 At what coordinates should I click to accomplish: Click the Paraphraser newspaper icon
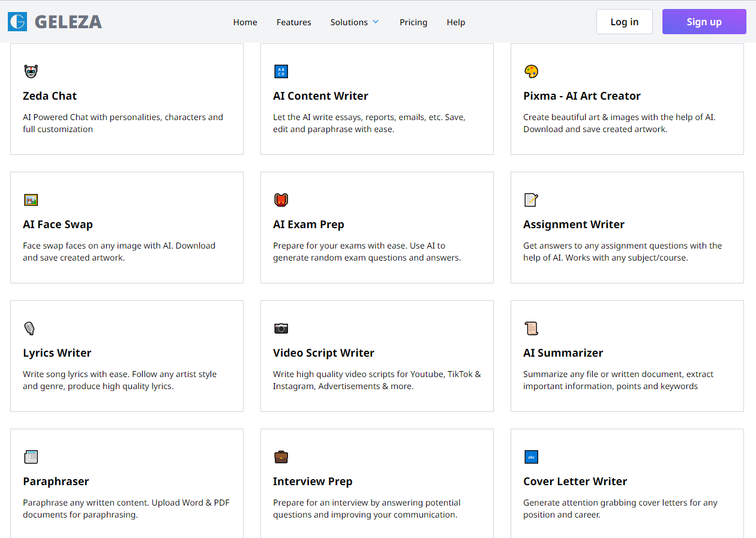point(31,457)
